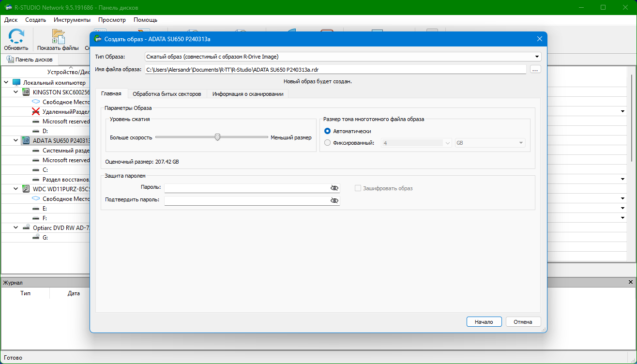Image resolution: width=637 pixels, height=364 pixels.
Task: Show password in the Пароль field
Action: coord(334,188)
